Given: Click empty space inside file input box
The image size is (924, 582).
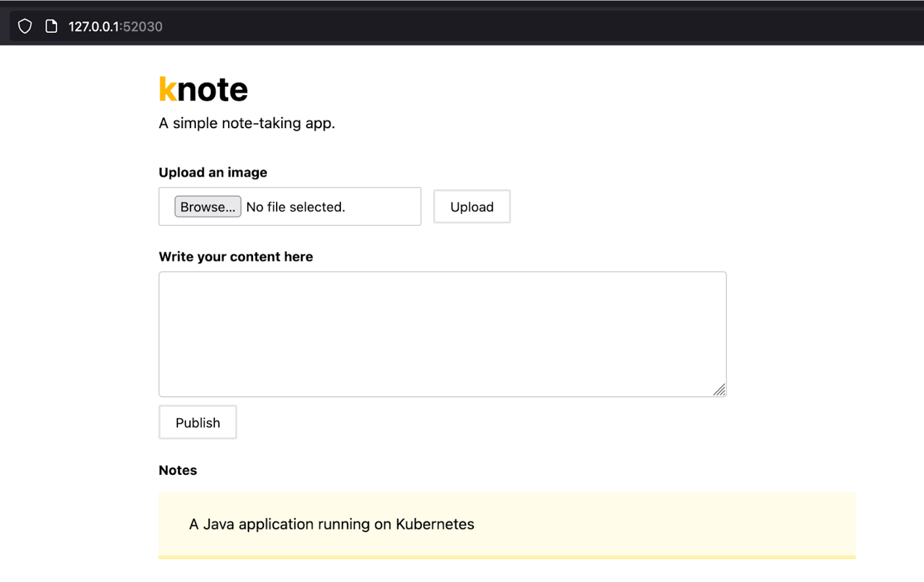Looking at the screenshot, I should 384,207.
